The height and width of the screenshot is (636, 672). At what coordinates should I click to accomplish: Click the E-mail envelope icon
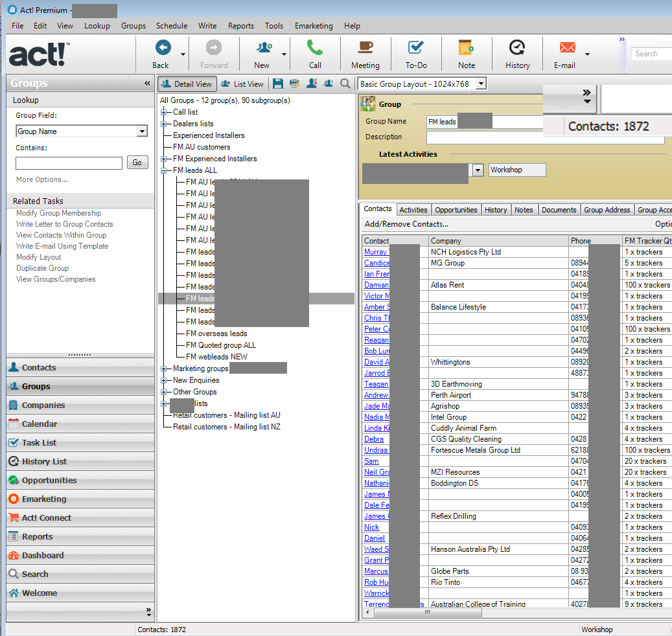pyautogui.click(x=568, y=48)
